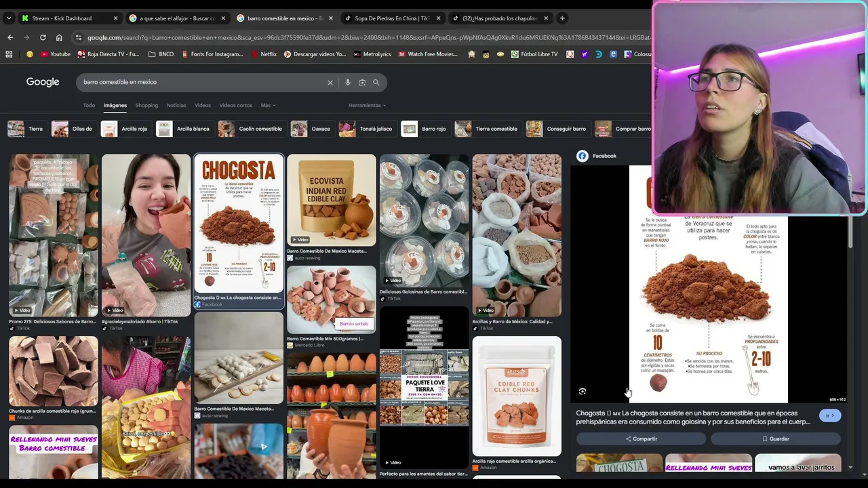Click the Google logo

(x=43, y=82)
